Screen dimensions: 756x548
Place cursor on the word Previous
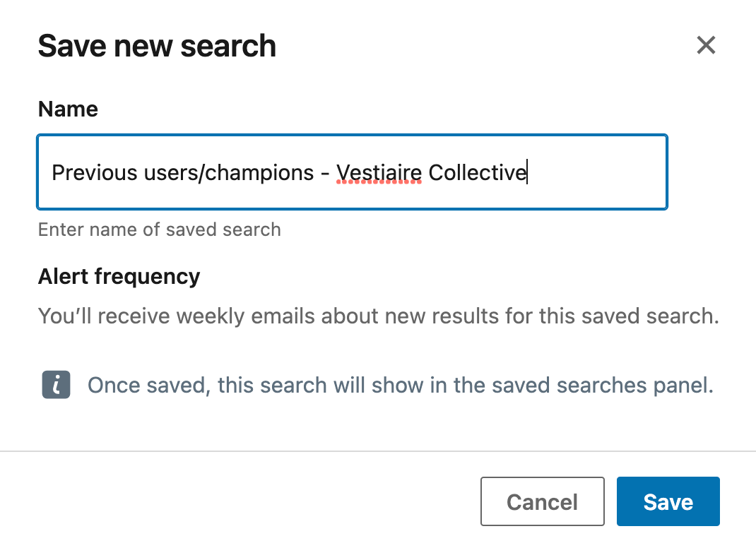point(95,172)
